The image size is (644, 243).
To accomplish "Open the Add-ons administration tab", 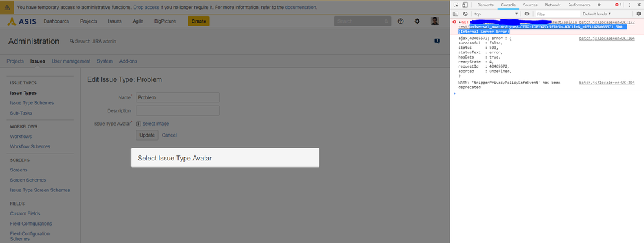I will click(128, 61).
